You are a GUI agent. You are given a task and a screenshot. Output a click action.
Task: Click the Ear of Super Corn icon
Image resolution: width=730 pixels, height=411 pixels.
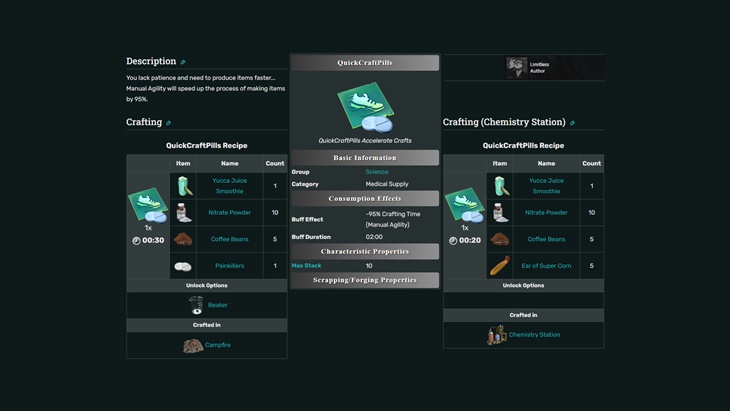tap(499, 266)
